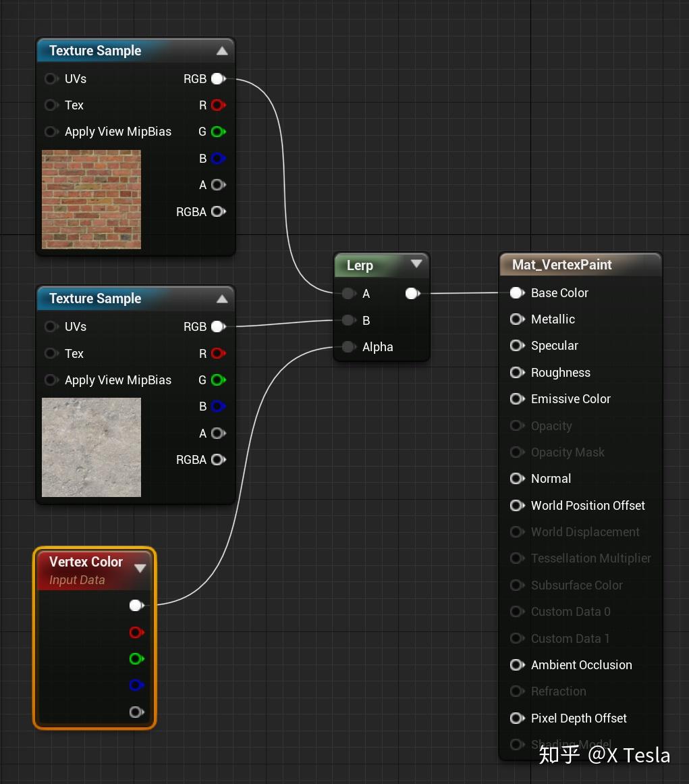Click the Vertex Color white output pin

pyautogui.click(x=136, y=606)
